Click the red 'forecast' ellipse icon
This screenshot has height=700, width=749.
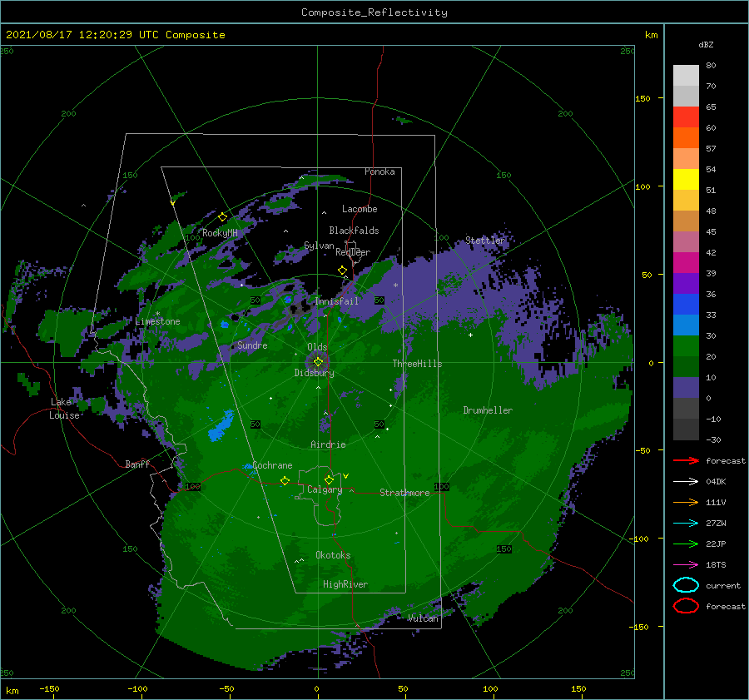point(686,606)
